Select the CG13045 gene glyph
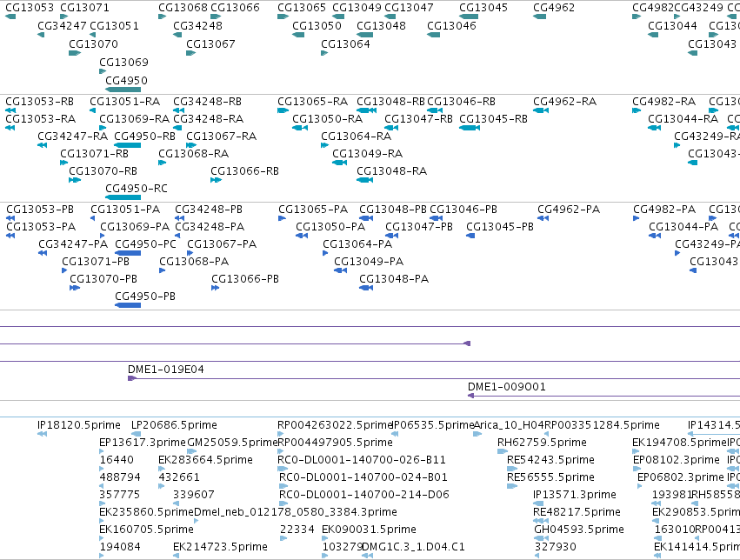The height and width of the screenshot is (560, 740). [469, 17]
